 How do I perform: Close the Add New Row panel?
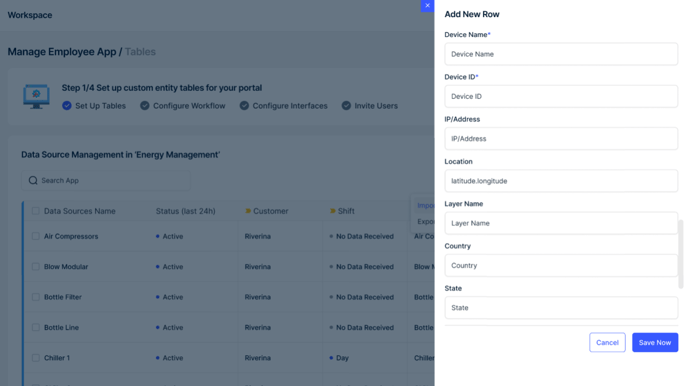427,6
